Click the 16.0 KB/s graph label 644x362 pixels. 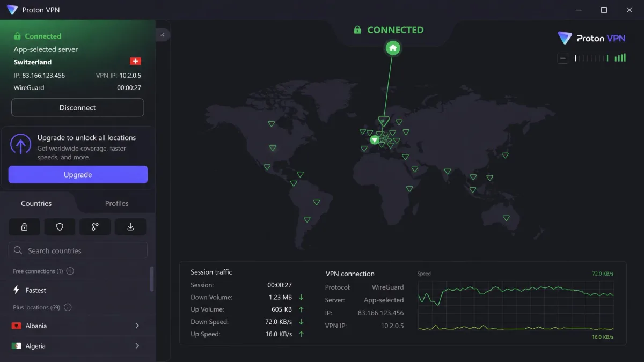click(603, 337)
